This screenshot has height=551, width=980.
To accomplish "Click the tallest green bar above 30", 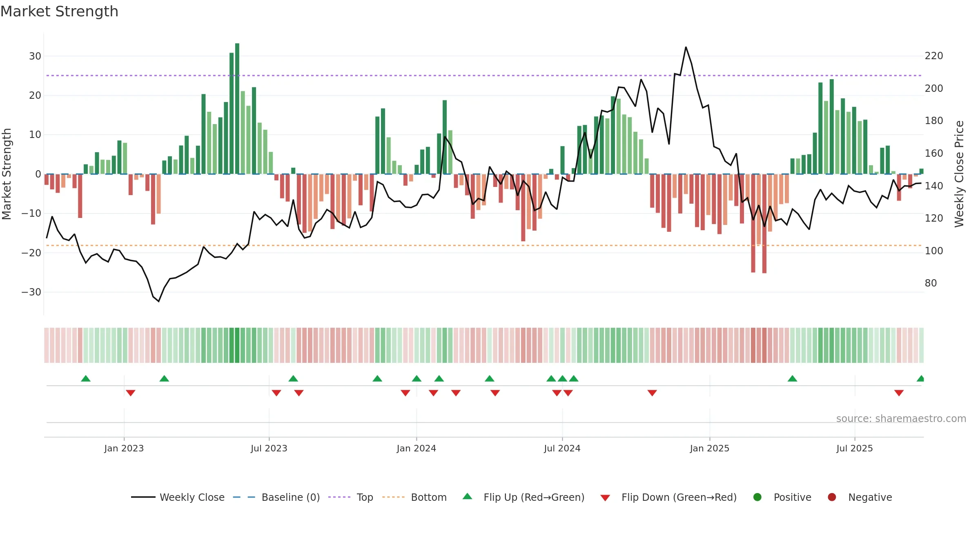I will pyautogui.click(x=237, y=109).
